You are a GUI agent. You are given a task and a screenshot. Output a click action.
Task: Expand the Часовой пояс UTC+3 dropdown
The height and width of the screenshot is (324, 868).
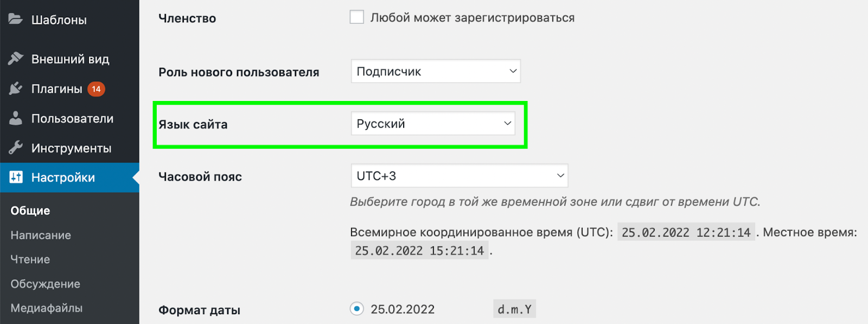pyautogui.click(x=459, y=175)
